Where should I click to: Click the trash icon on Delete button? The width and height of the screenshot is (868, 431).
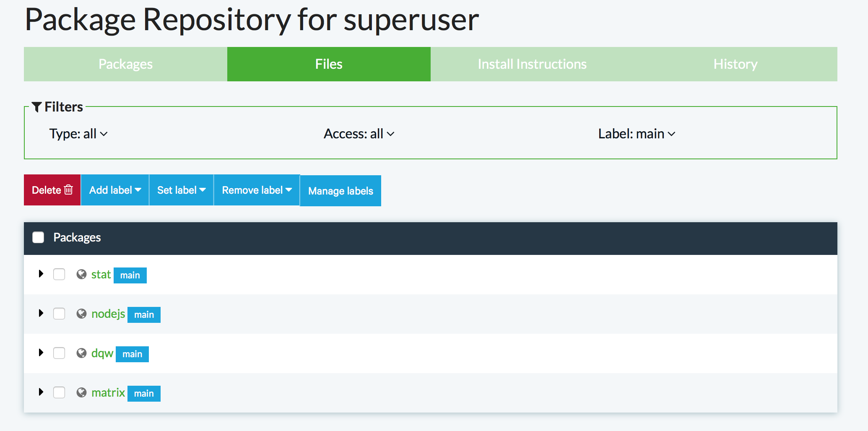click(68, 190)
